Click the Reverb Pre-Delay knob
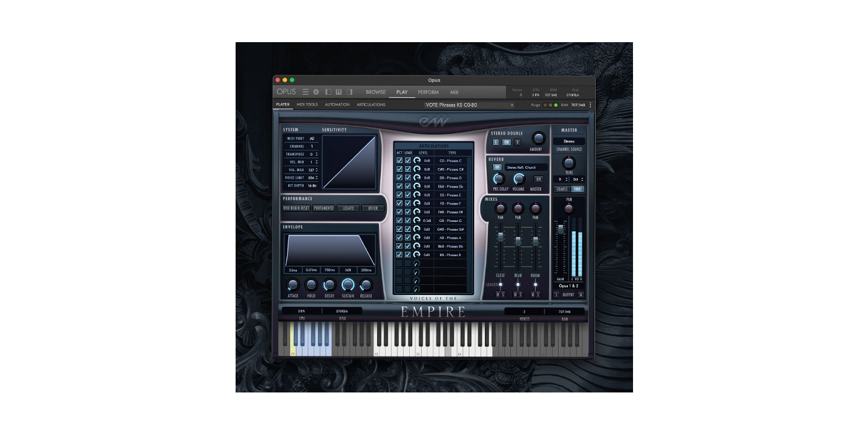The width and height of the screenshot is (868, 434). [498, 179]
